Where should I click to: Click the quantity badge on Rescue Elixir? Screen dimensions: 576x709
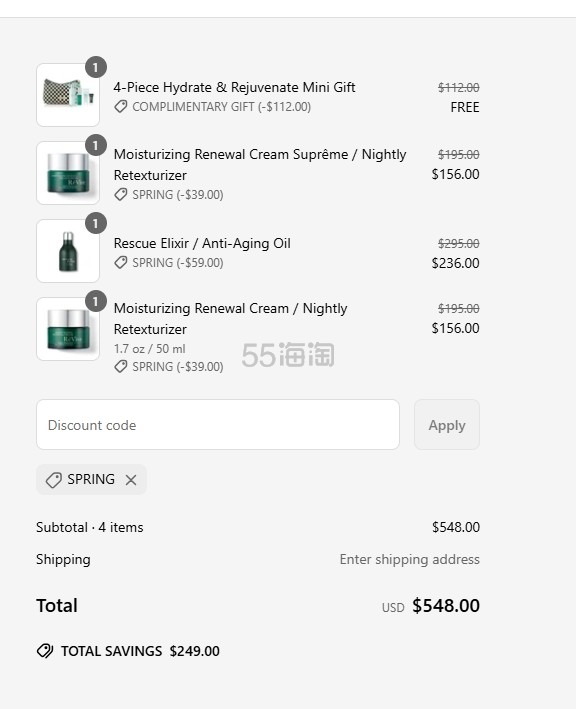(x=96, y=223)
